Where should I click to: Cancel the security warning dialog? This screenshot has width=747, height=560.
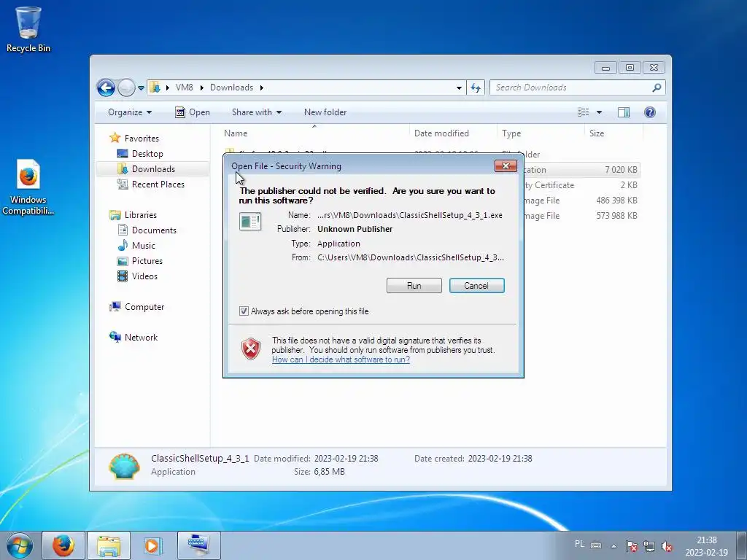476,285
